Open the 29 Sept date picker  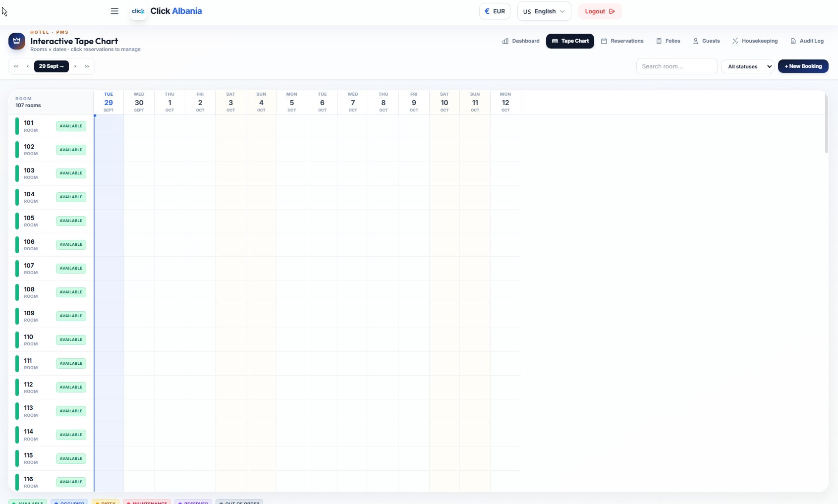52,66
